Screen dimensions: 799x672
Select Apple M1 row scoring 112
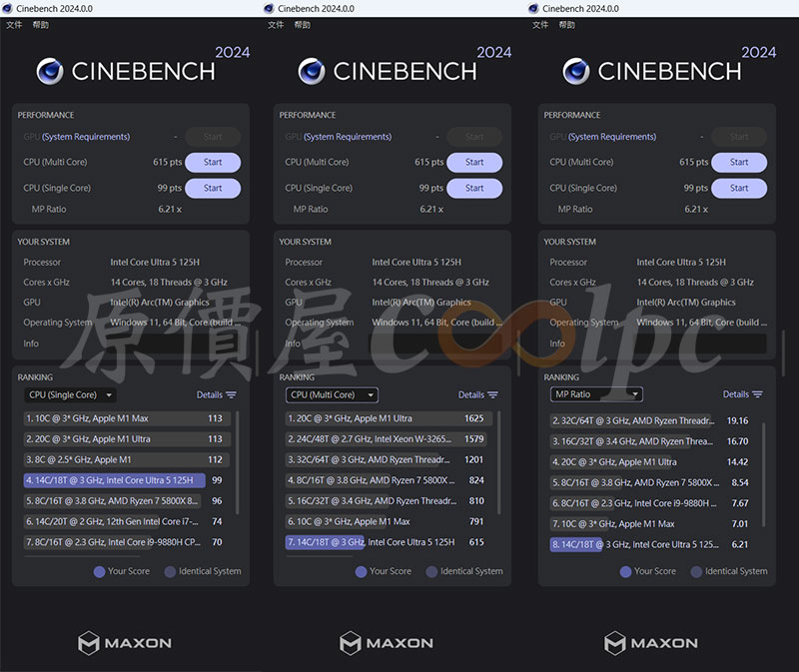[127, 459]
